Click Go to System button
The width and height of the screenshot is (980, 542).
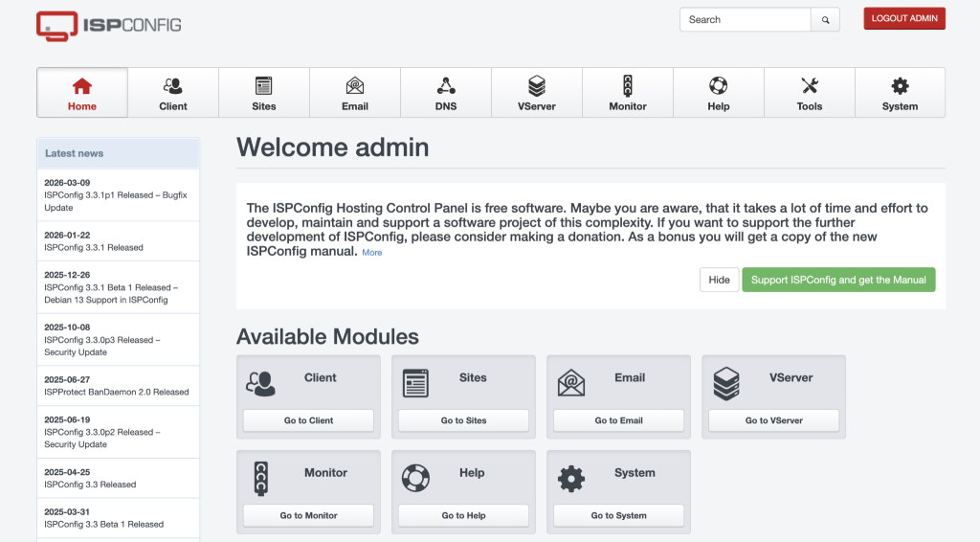click(619, 516)
